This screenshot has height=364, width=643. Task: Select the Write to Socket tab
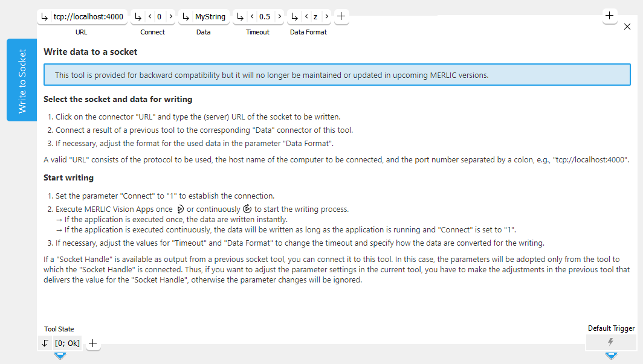[22, 80]
